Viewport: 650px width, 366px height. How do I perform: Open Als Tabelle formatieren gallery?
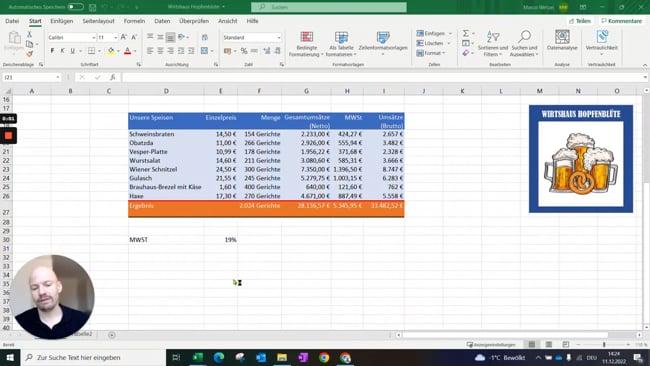pyautogui.click(x=341, y=44)
